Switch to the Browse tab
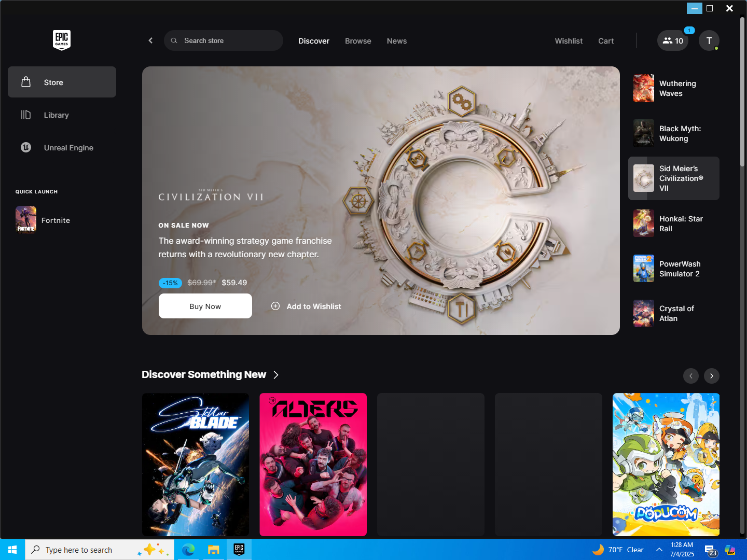This screenshot has width=747, height=560. 358,41
